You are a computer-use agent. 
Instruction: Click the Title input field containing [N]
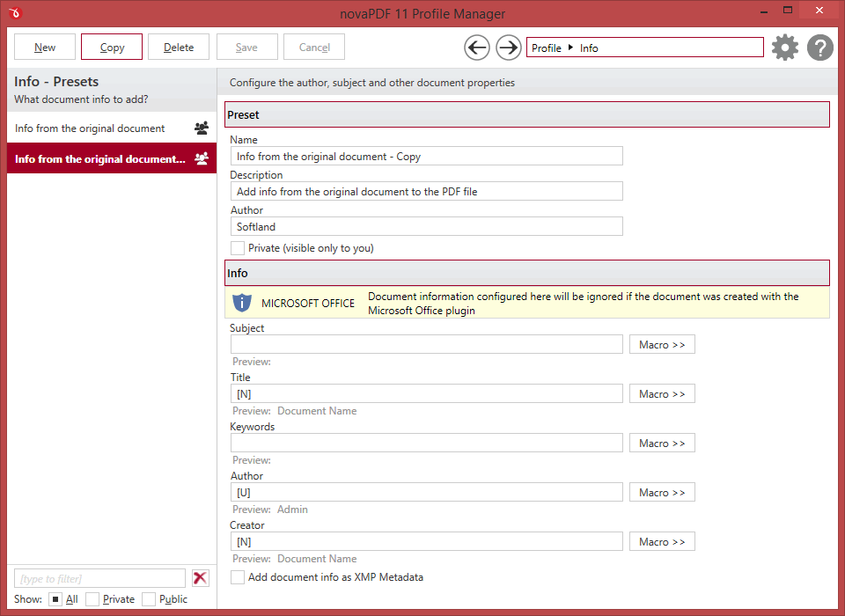426,394
